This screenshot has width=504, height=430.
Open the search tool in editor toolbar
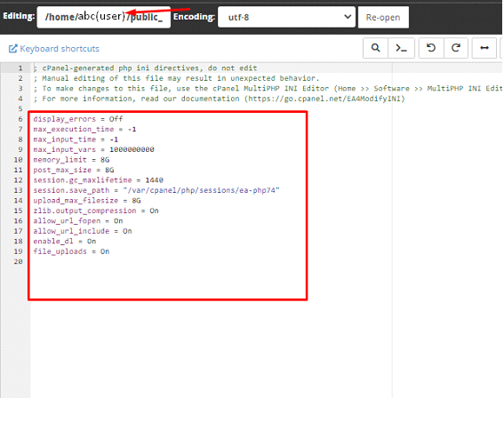375,48
